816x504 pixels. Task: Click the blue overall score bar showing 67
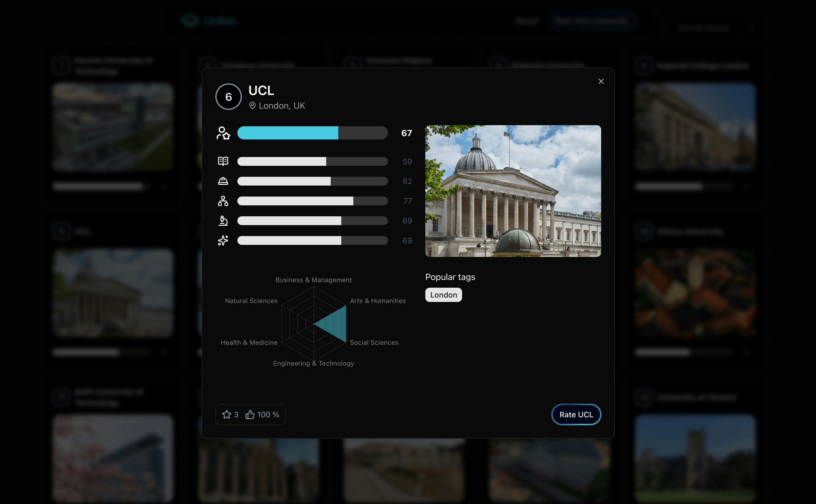click(313, 133)
